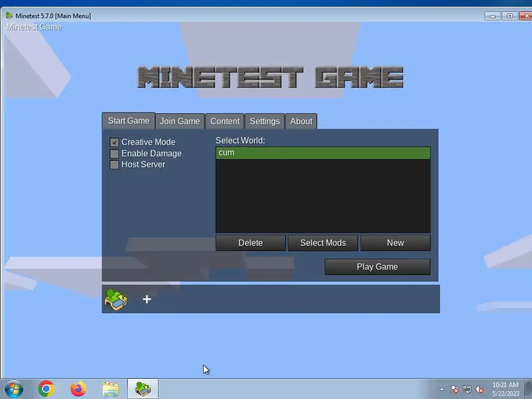532x399 pixels.
Task: Switch to the Start Game tab
Action: pyautogui.click(x=129, y=121)
